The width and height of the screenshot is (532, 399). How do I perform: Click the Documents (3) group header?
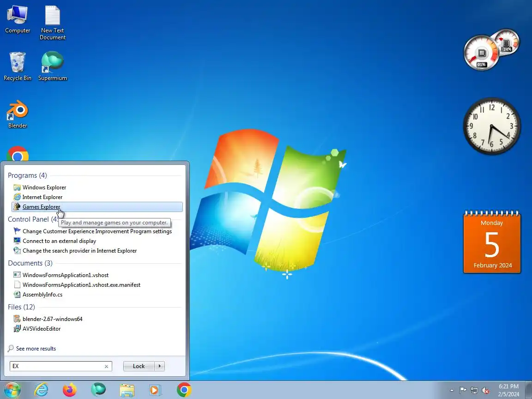30,263
